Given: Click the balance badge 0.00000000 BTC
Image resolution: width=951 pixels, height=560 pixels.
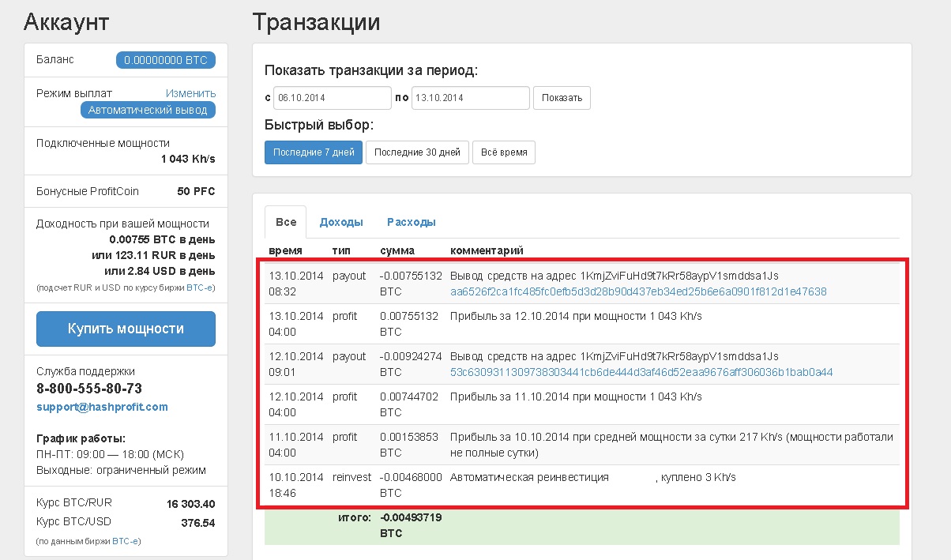Looking at the screenshot, I should [165, 60].
